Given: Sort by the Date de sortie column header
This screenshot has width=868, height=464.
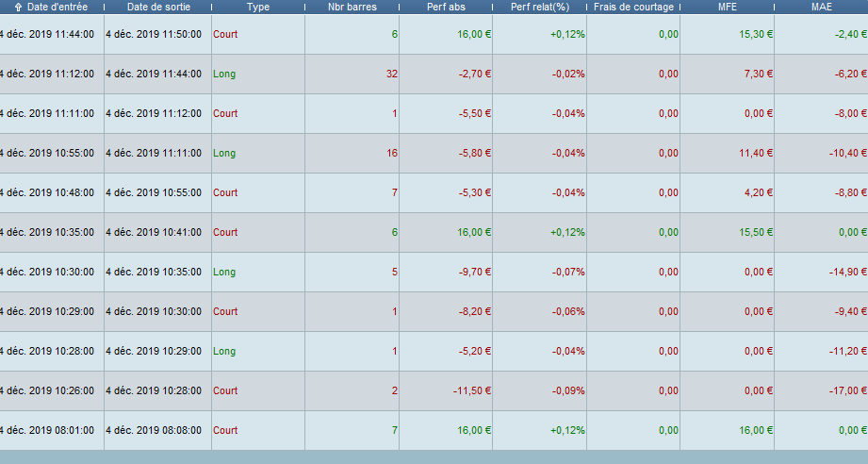Looking at the screenshot, I should (x=157, y=7).
